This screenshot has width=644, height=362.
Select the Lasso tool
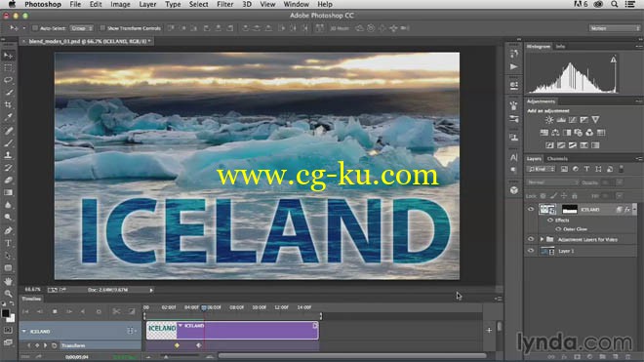(8, 80)
